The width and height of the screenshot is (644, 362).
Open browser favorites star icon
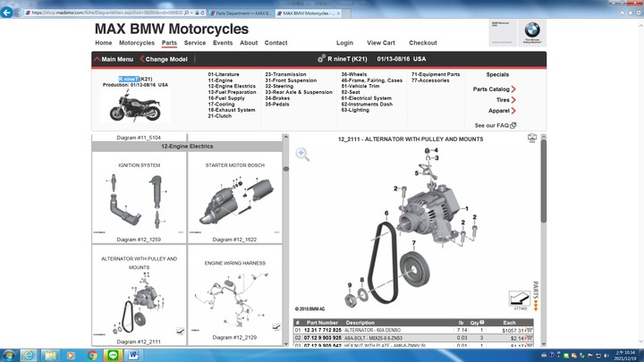coord(631,13)
